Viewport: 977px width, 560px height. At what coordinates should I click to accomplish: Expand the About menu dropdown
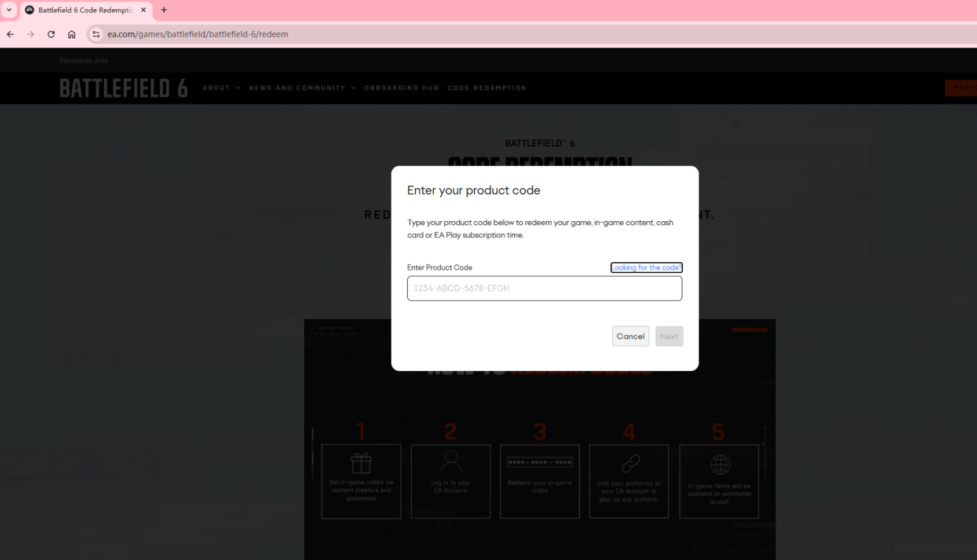221,88
